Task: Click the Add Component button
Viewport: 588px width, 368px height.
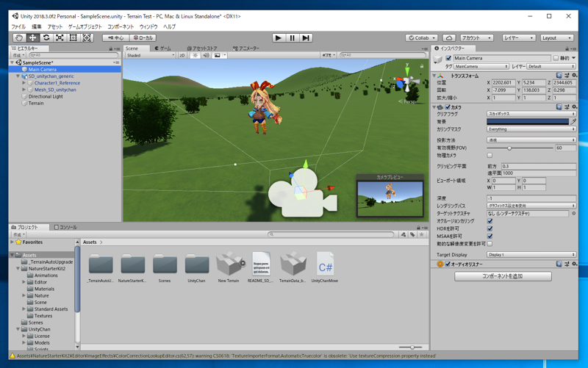Action: pyautogui.click(x=503, y=276)
